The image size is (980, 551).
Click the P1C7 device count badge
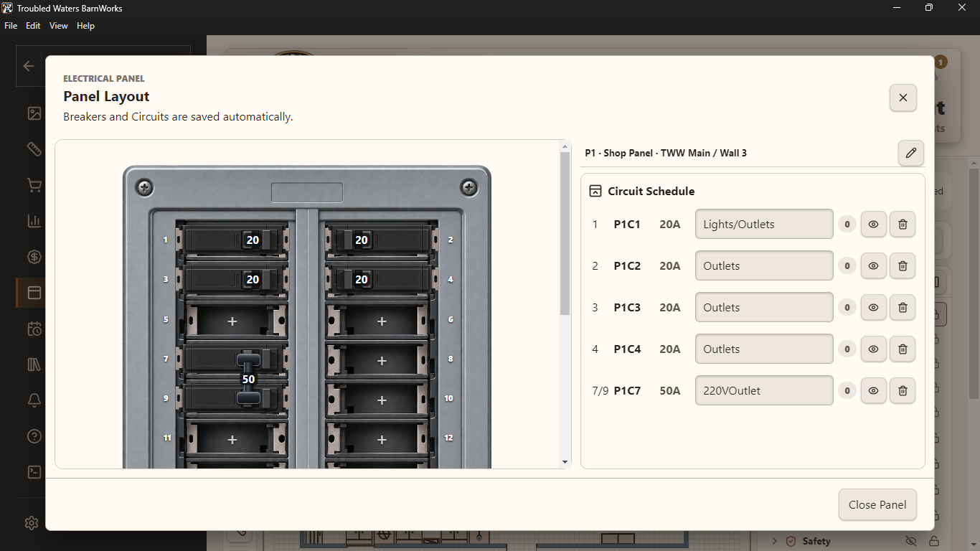pyautogui.click(x=847, y=391)
